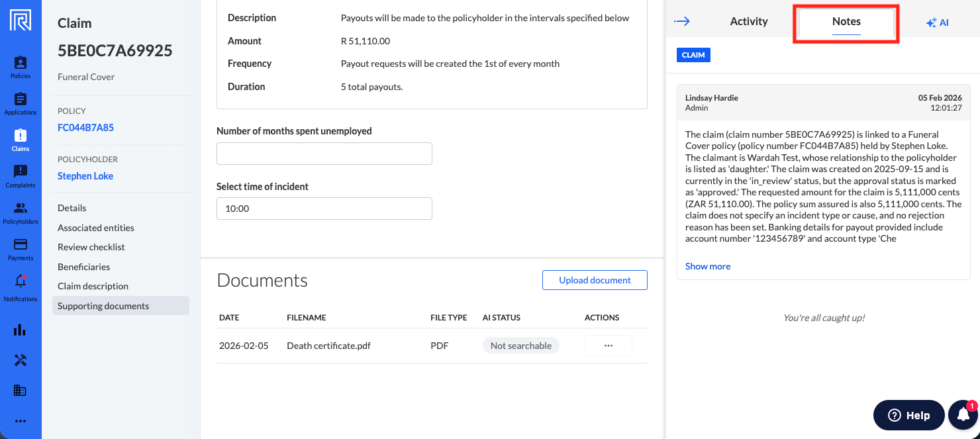Open actions menu for Death certificate.pdf
This screenshot has height=439, width=980.
tap(609, 346)
